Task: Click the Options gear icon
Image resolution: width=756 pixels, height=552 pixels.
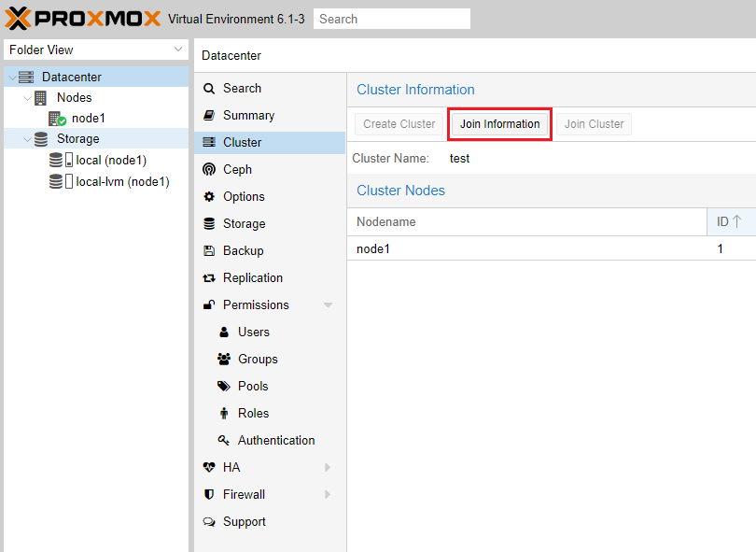Action: pyautogui.click(x=209, y=197)
